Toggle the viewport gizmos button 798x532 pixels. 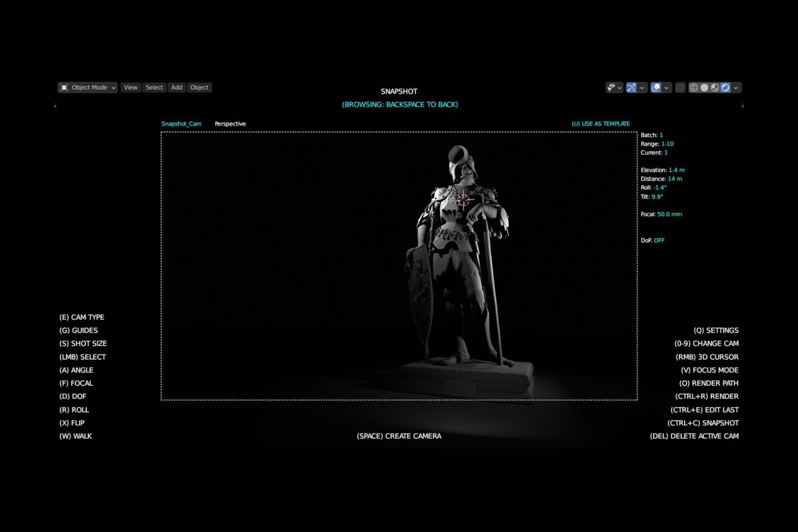click(x=632, y=87)
